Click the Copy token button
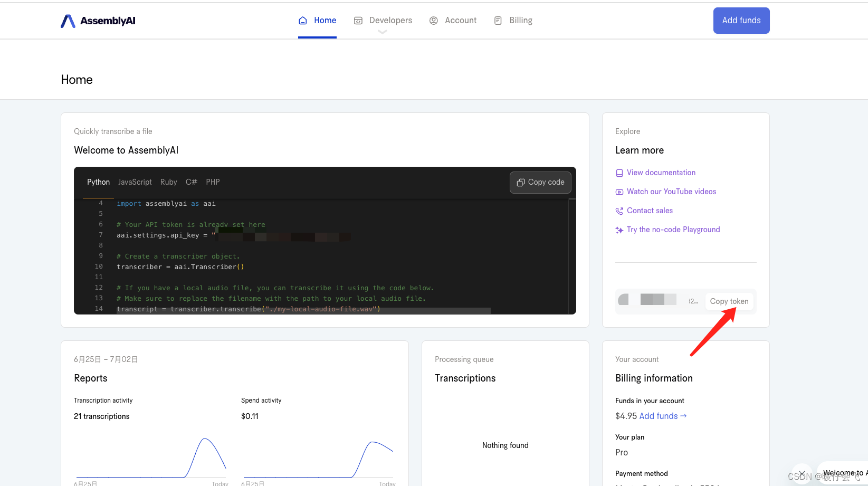This screenshot has width=868, height=486. tap(729, 301)
